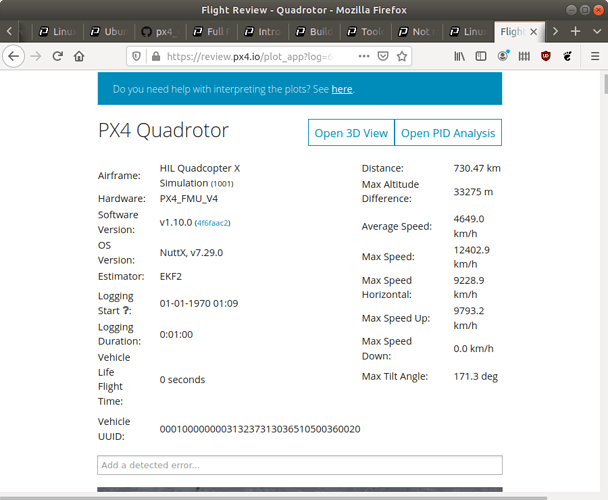
Task: Maximize the Firefox window
Action: coord(585,10)
